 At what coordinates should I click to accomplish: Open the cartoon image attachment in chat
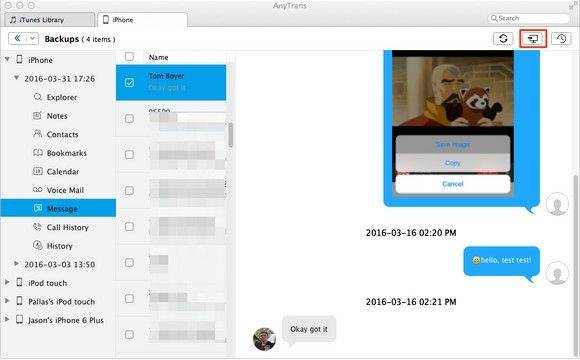453,122
